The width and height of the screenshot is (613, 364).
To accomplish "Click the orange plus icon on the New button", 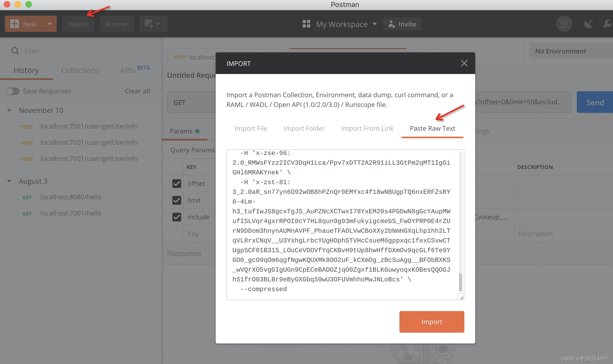I will [14, 24].
